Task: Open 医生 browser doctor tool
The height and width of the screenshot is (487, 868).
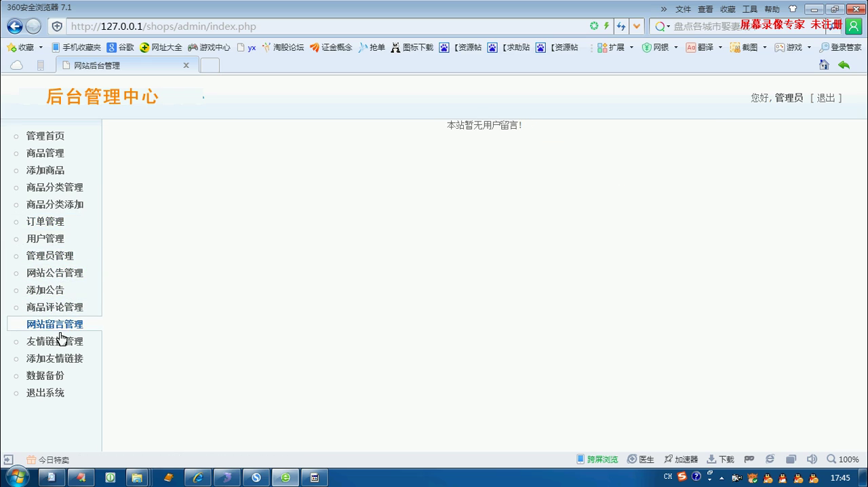Action: (x=641, y=459)
